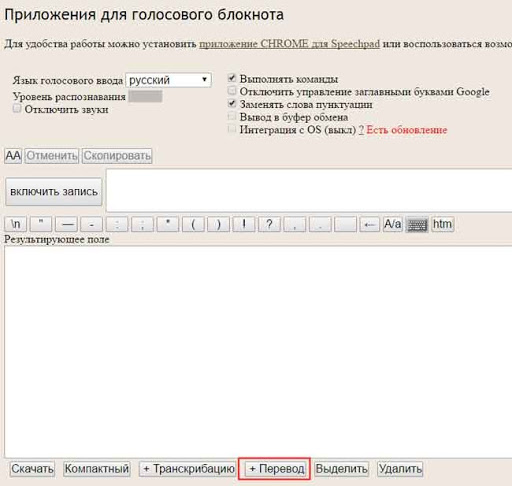512x486 pixels.
Task: Enable Вывод в буфер обмена checkbox
Action: [x=232, y=116]
